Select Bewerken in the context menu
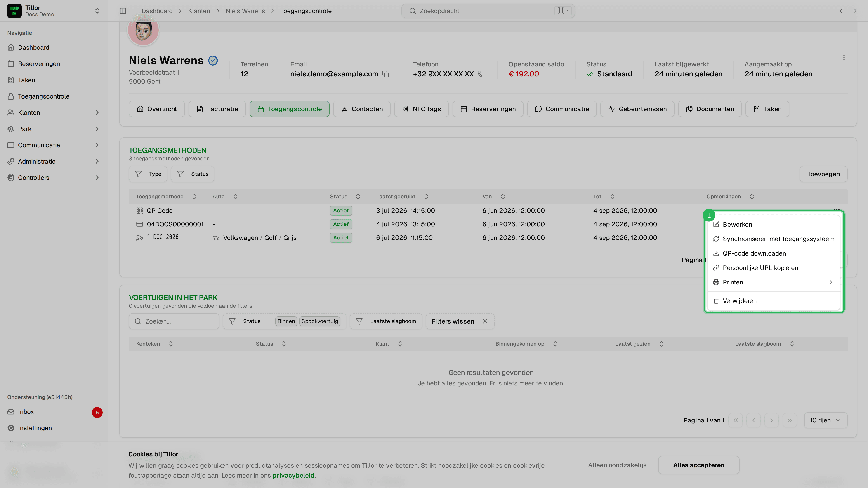Image resolution: width=868 pixels, height=488 pixels. click(x=773, y=224)
